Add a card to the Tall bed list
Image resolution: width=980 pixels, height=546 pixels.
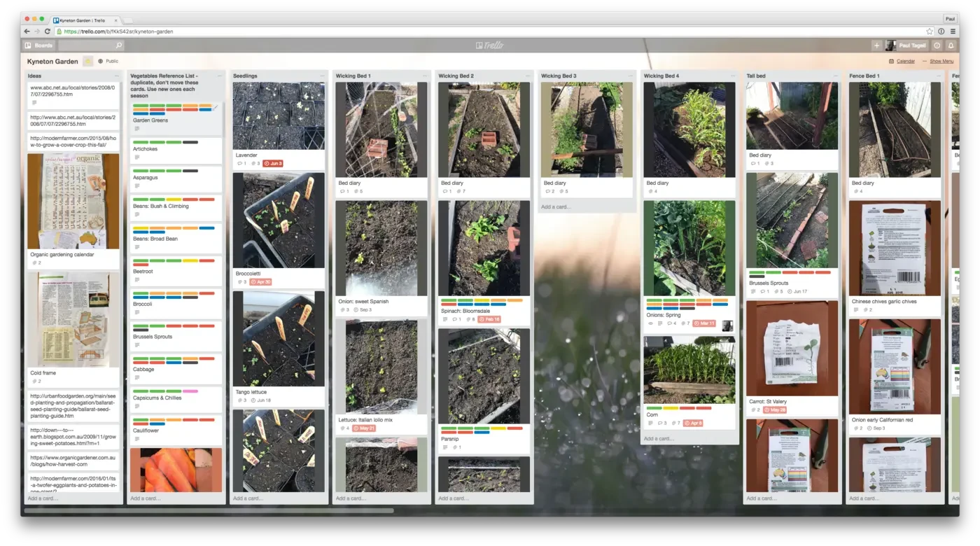(761, 498)
